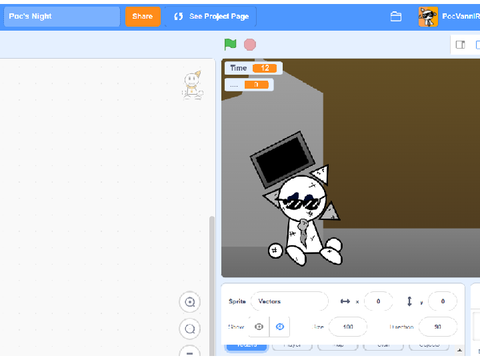Click the vertical y position arrow icon
Screen dimensions: 480x360
[x=410, y=301]
